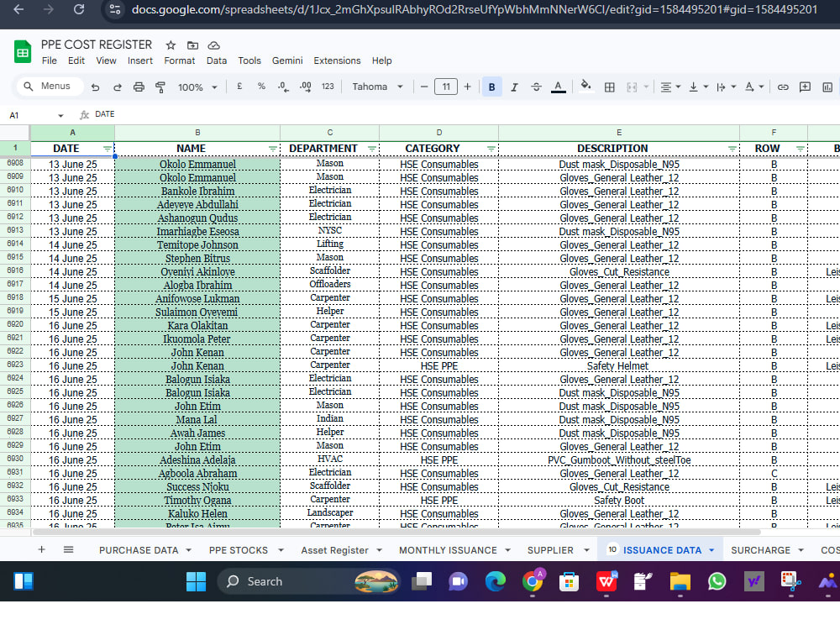
Task: Add a new sheet
Action: (x=41, y=549)
